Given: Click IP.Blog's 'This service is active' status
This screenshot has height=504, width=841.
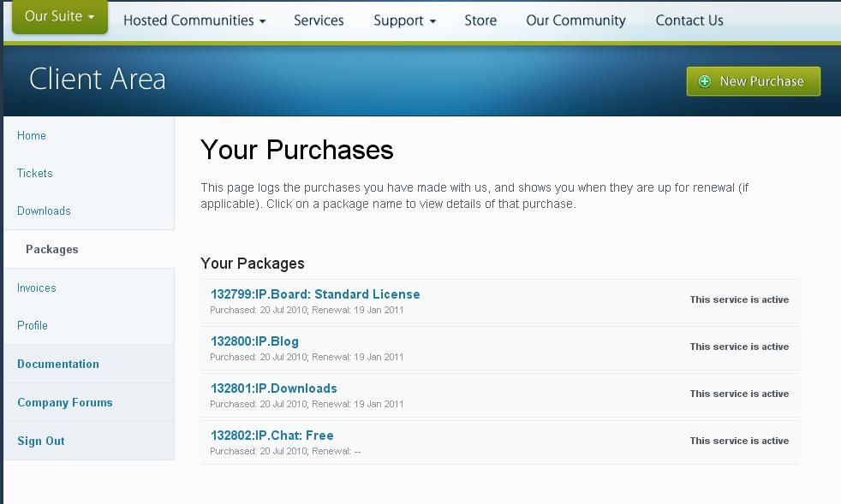Looking at the screenshot, I should point(739,347).
